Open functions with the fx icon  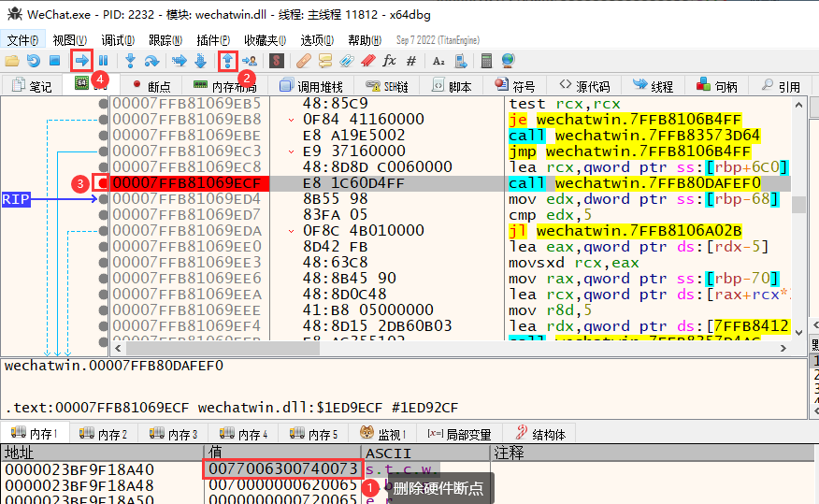click(x=389, y=61)
